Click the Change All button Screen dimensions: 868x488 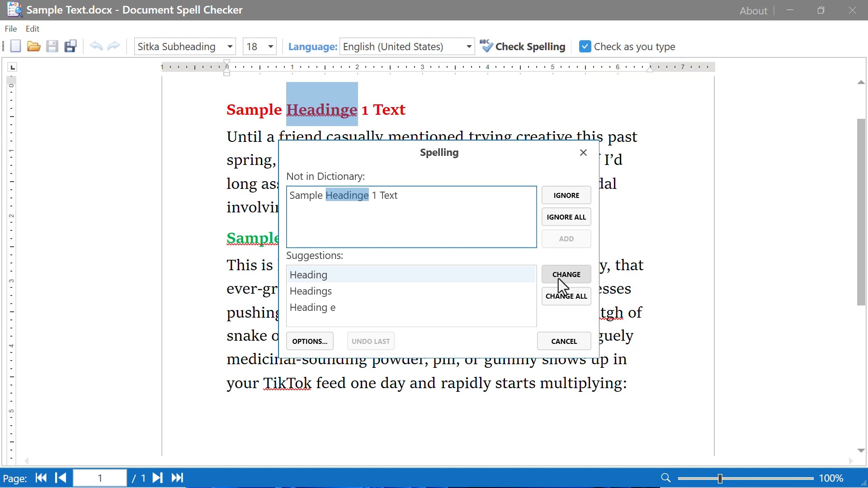566,296
